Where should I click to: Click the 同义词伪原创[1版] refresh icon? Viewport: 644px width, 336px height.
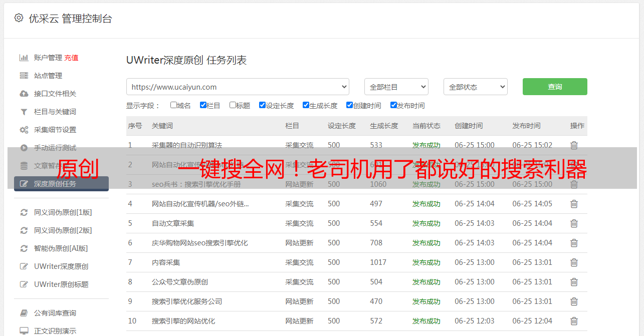[24, 212]
